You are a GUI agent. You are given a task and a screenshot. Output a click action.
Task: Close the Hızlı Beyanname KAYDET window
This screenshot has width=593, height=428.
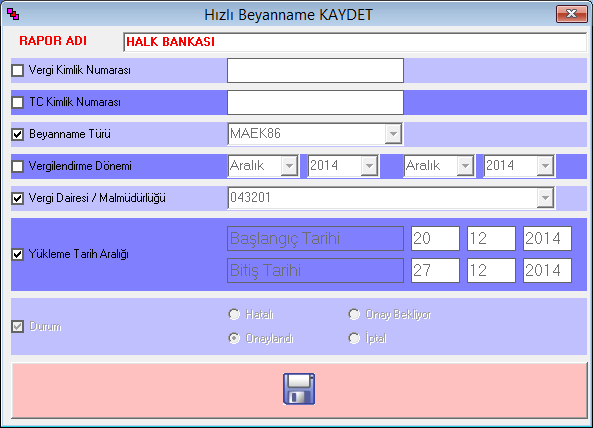(571, 14)
